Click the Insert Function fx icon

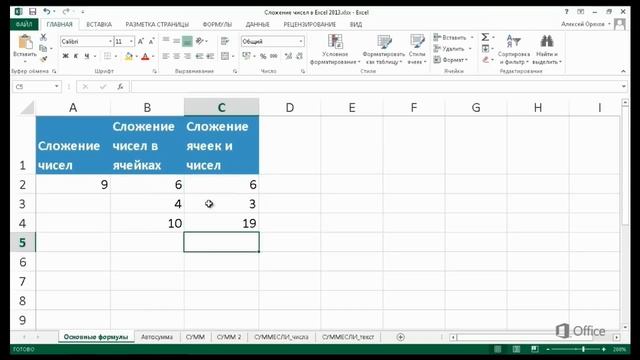(x=120, y=87)
